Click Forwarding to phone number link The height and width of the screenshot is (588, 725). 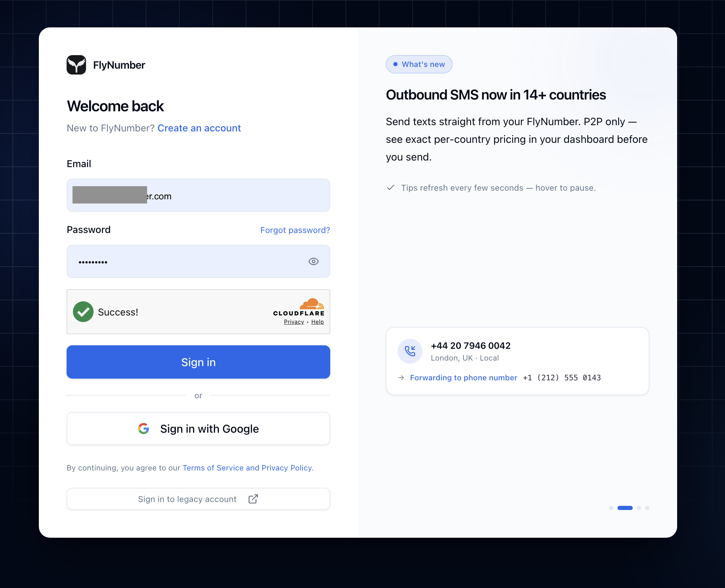coord(463,378)
